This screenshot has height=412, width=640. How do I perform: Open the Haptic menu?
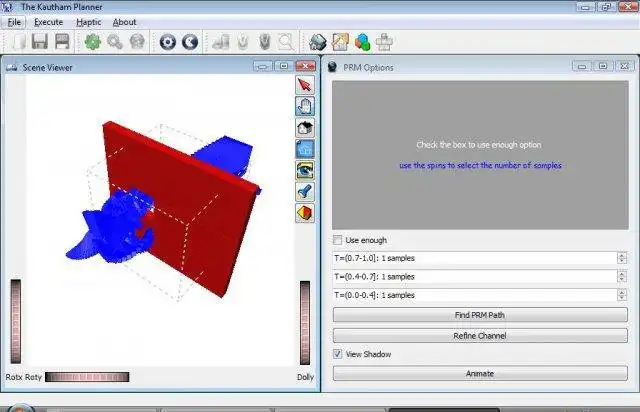(x=89, y=22)
